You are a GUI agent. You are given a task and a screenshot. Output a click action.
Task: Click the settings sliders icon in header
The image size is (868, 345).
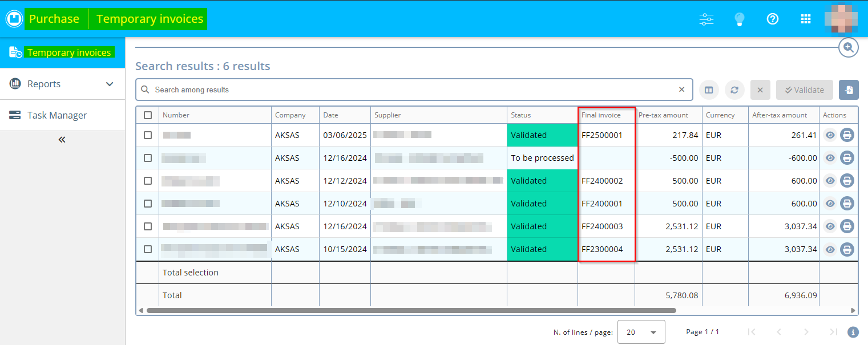[x=706, y=19]
